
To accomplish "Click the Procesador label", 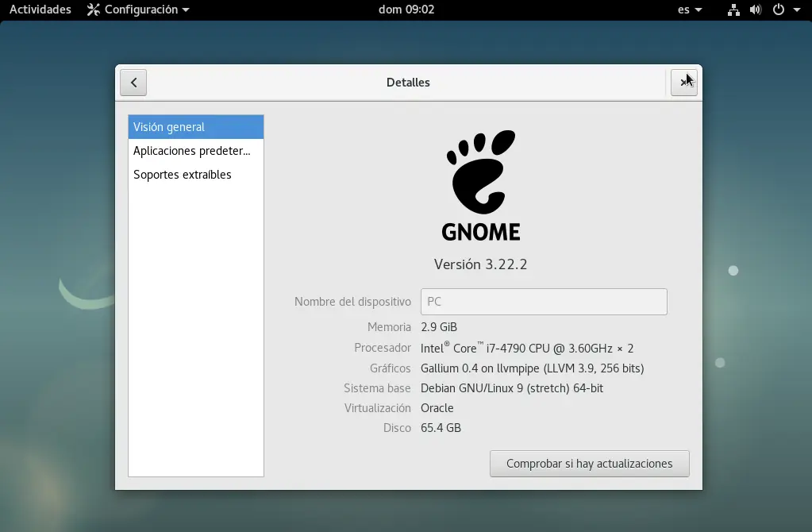I will (x=383, y=348).
